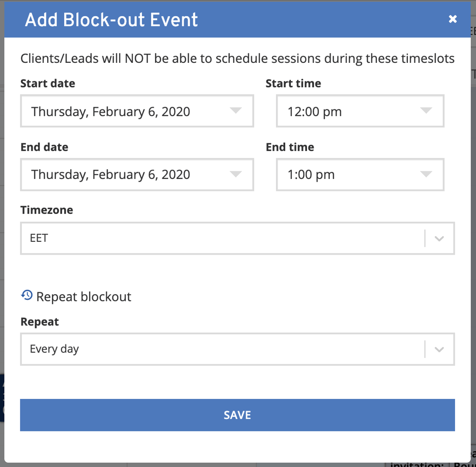
Task: Open the End date selector
Action: pyautogui.click(x=137, y=174)
